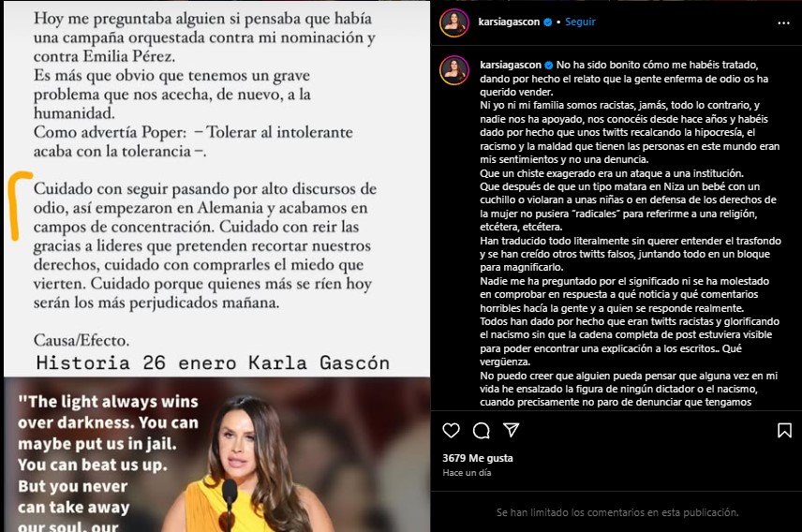
Task: Click header profile avatar of karsiagascon
Action: (454, 23)
